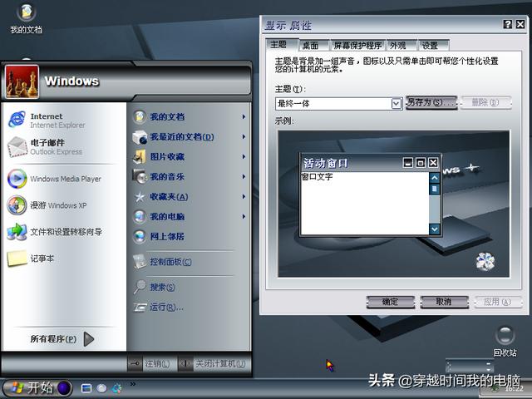Viewport: 532px width, 399px height.
Task: Click scroll down arrow in preview window
Action: click(x=434, y=229)
